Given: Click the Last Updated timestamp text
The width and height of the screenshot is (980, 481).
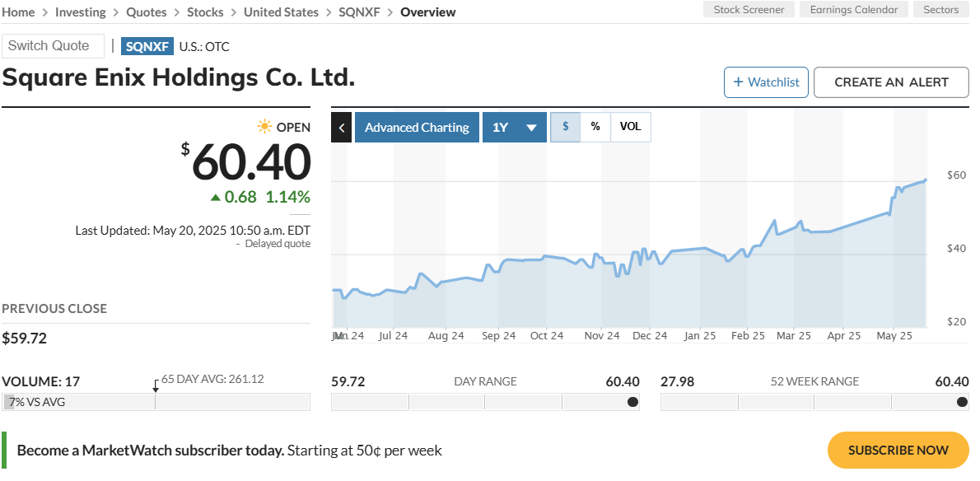Looking at the screenshot, I should 194,231.
